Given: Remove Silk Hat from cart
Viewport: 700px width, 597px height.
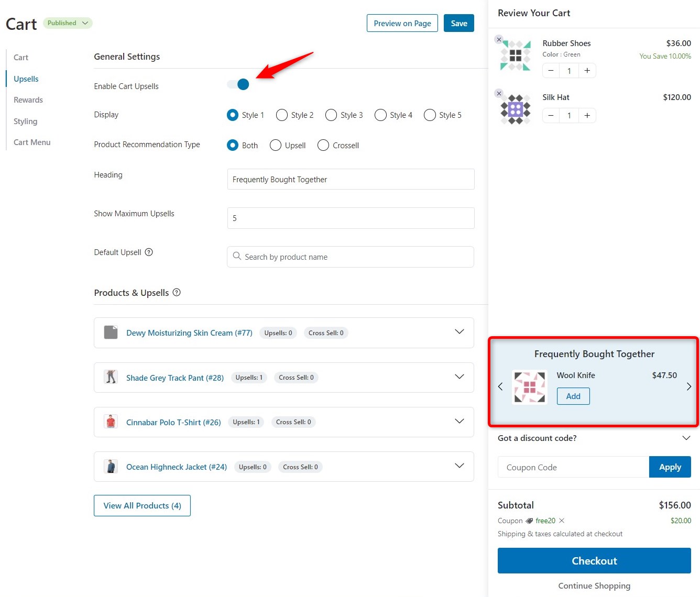Looking at the screenshot, I should coord(499,93).
